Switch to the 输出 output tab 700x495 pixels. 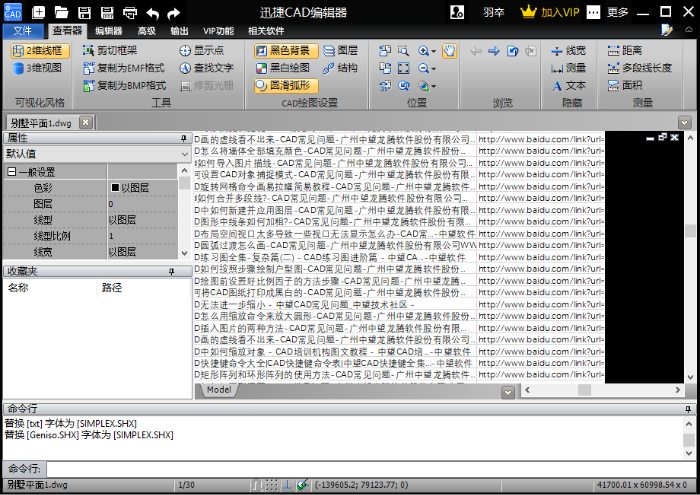click(x=179, y=31)
